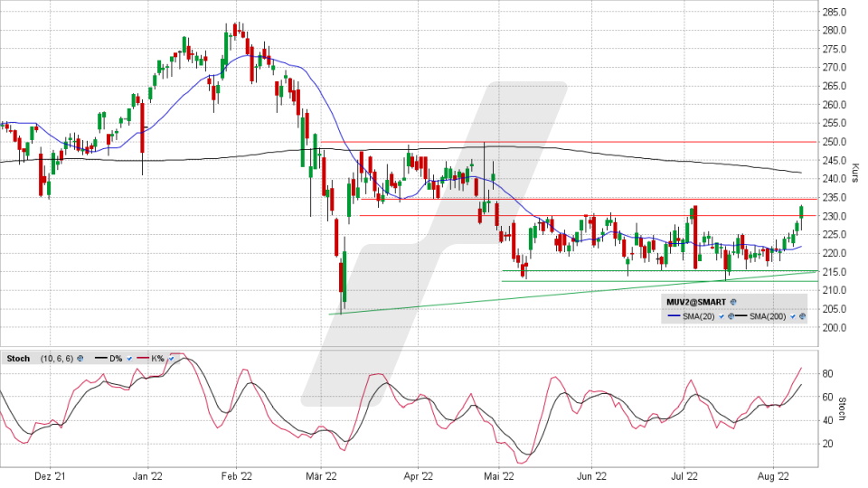Click the SMA(200) legend label
Viewport: 868px width, 488px height.
click(768, 316)
